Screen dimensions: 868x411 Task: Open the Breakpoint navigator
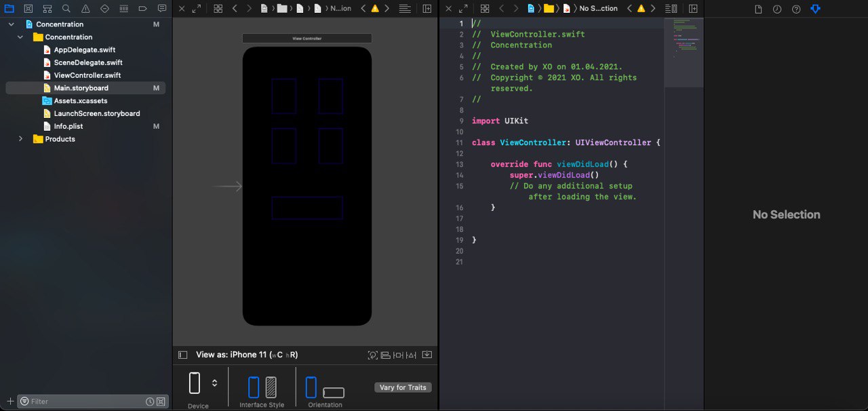[x=142, y=9]
